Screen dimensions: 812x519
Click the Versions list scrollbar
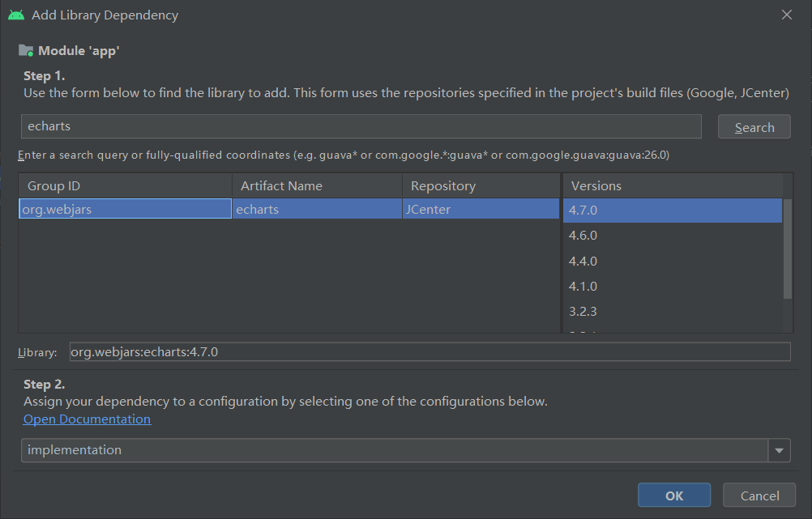coord(787,249)
